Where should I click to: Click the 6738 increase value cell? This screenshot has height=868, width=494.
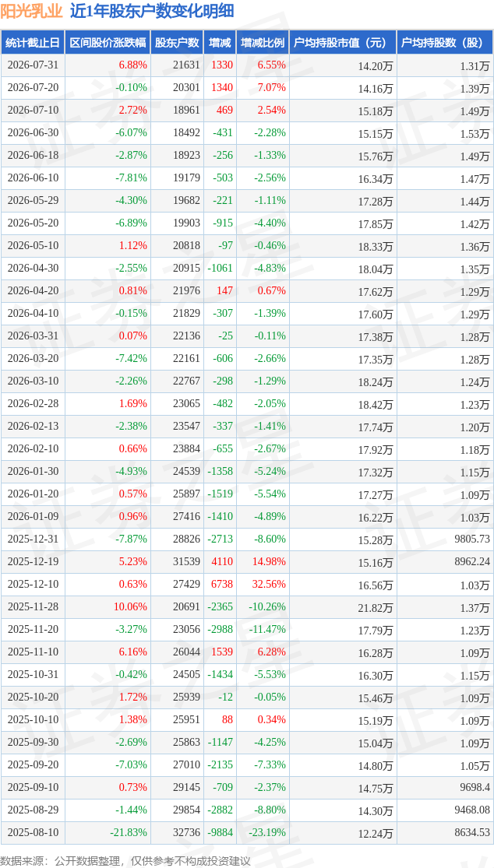click(x=220, y=585)
